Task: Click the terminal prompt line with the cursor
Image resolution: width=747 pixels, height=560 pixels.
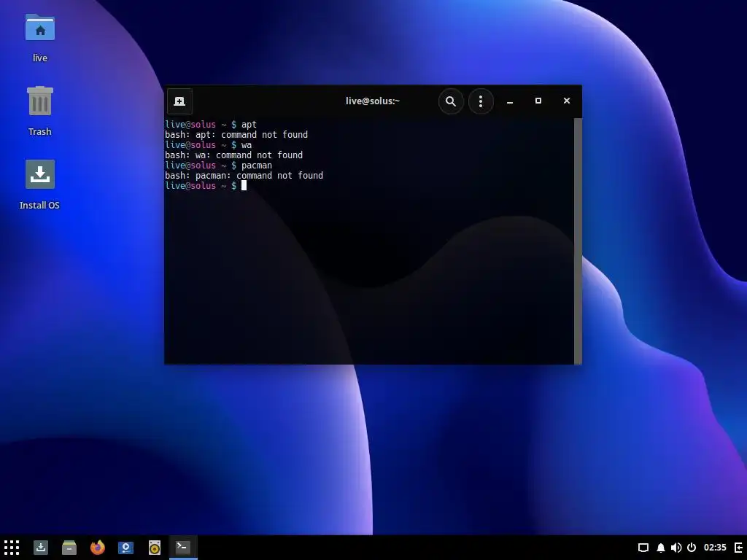Action: coord(206,186)
